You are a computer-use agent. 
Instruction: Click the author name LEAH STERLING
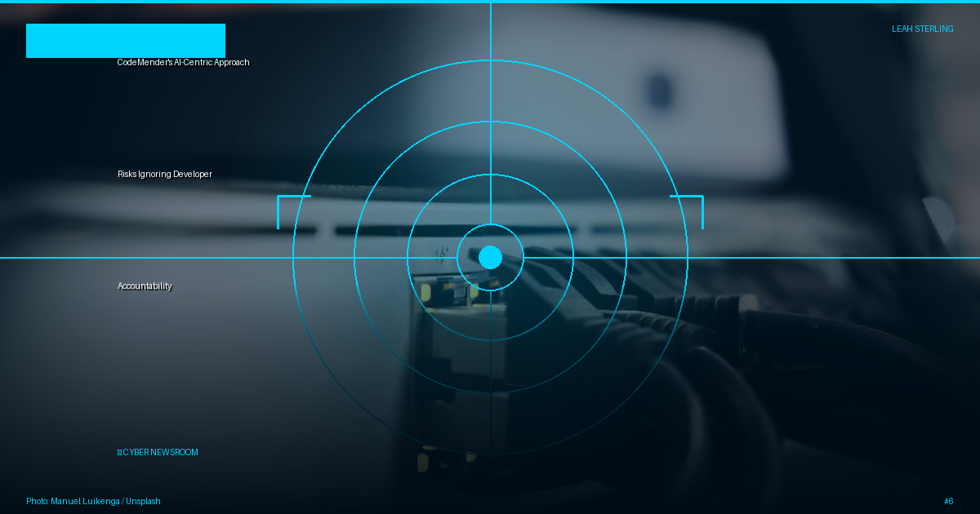tap(922, 29)
